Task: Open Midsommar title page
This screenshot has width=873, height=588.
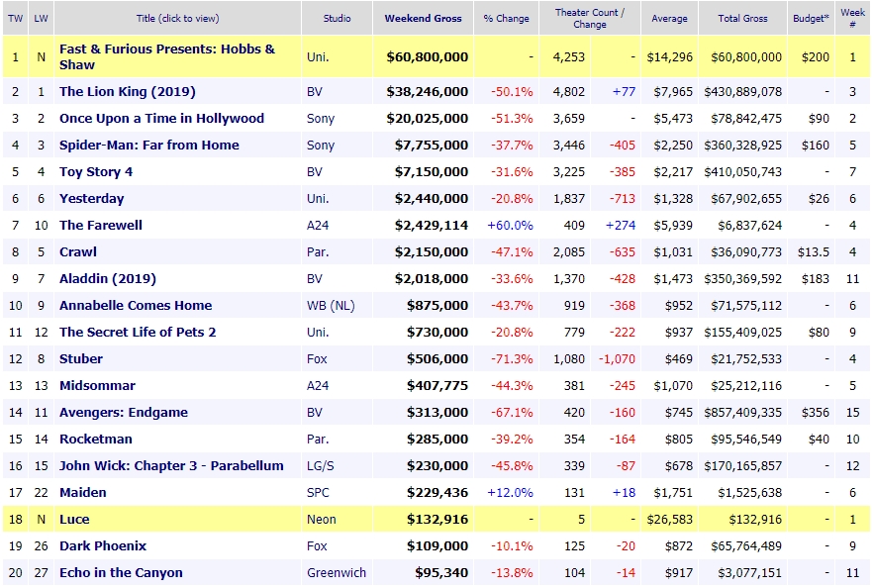Action: click(97, 386)
